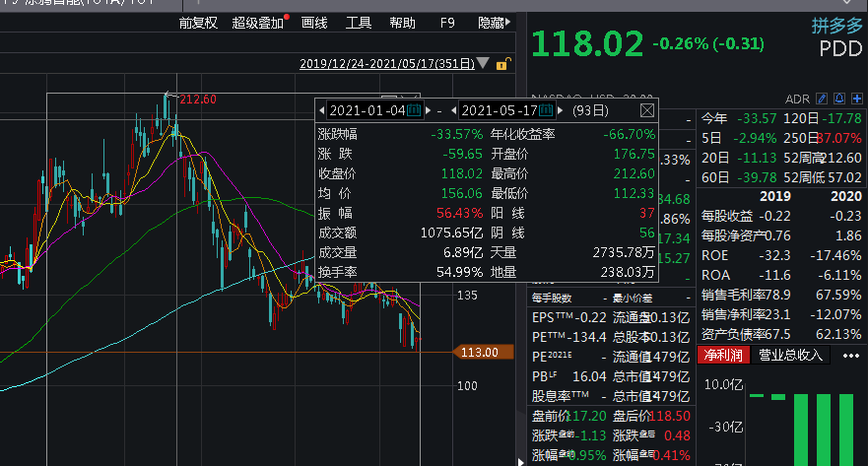Open the 工具 tools menu
This screenshot has height=466, width=868.
pos(359,23)
